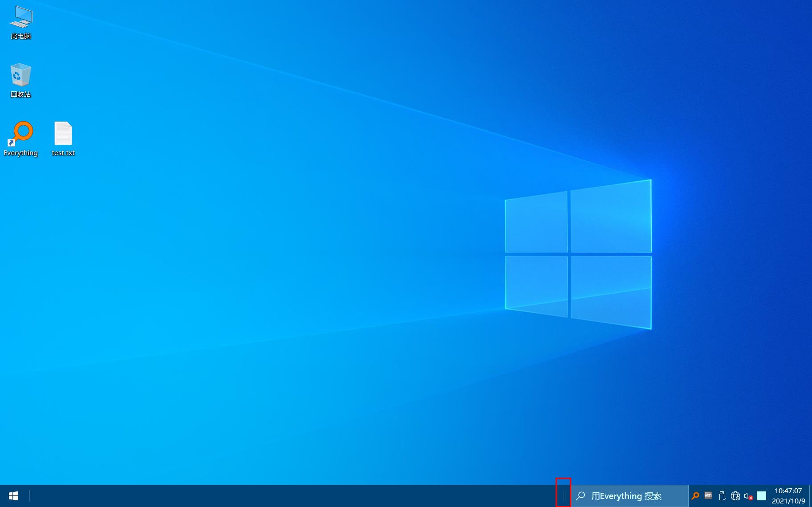Select the Everything desktop shortcut
812x507 pixels.
tap(21, 139)
